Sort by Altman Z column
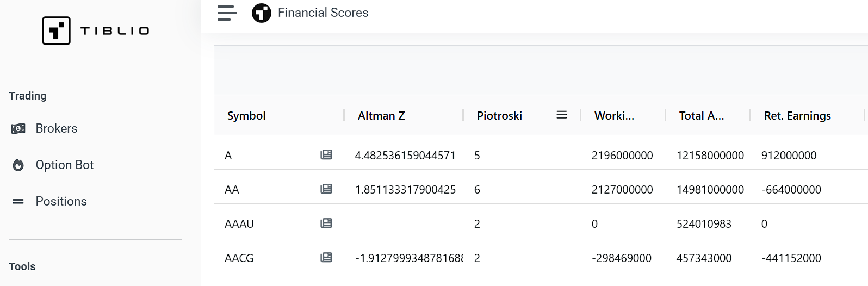 point(381,116)
